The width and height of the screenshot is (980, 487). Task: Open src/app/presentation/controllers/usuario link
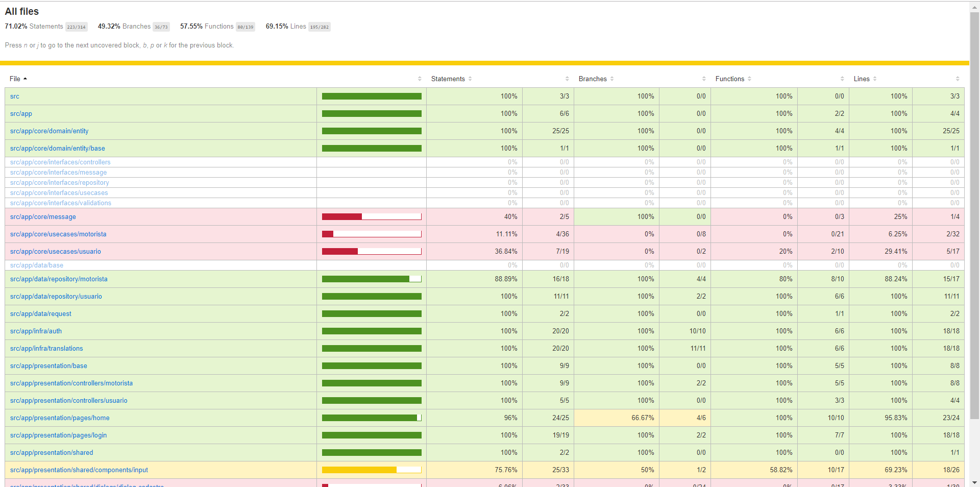tap(69, 400)
